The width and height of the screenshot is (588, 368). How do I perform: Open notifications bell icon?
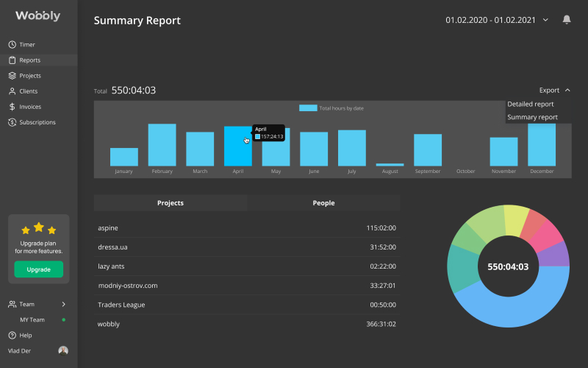[x=567, y=20]
